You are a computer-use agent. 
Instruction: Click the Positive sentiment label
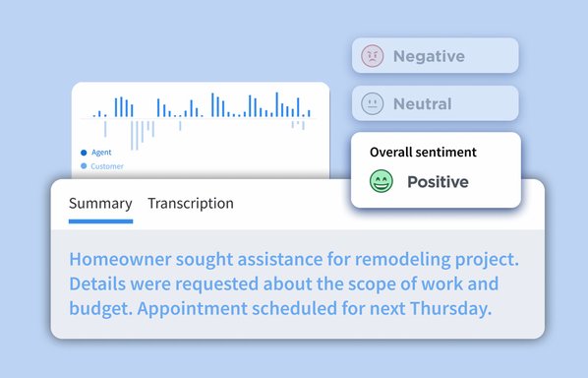click(438, 182)
